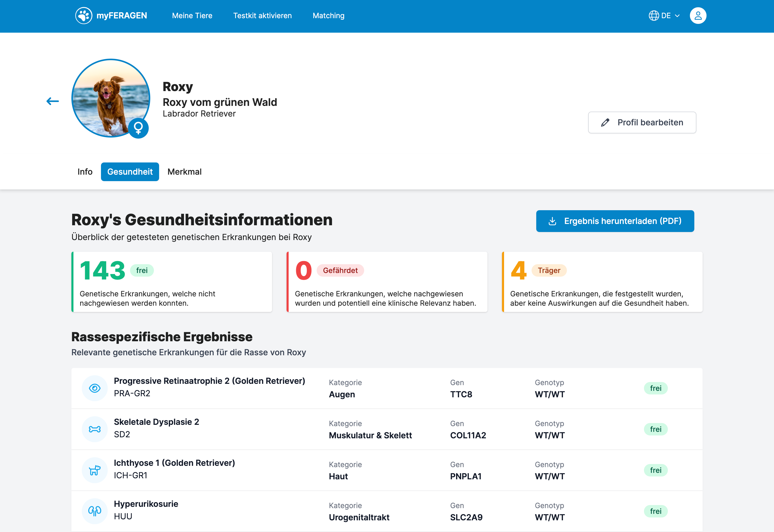Select Meine Tiere in the navigation
774x532 pixels.
192,16
